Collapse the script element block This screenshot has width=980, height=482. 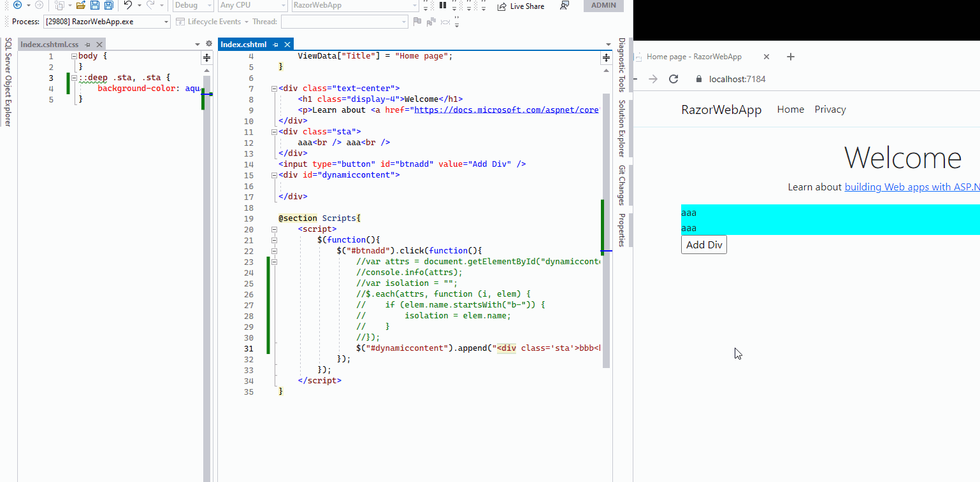coord(274,229)
